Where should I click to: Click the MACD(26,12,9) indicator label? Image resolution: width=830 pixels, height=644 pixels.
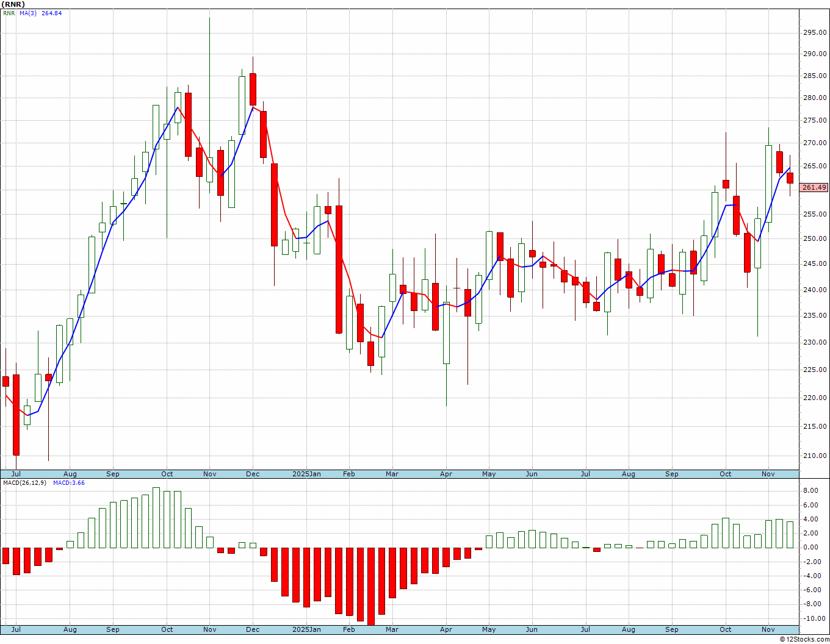pyautogui.click(x=25, y=482)
